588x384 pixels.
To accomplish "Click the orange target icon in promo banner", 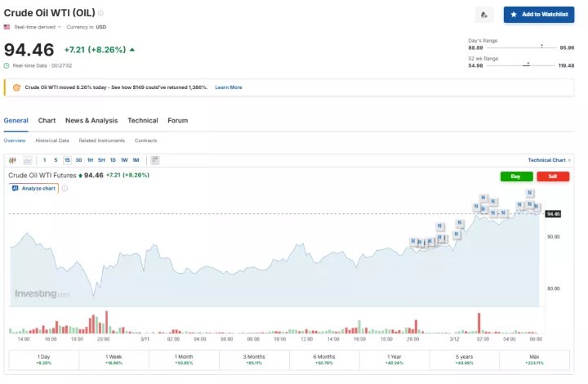I will point(16,87).
